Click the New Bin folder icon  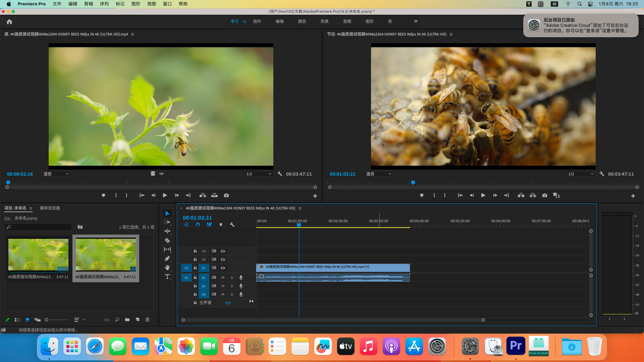click(127, 320)
